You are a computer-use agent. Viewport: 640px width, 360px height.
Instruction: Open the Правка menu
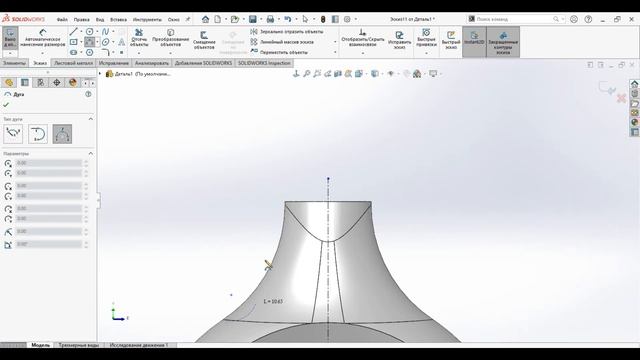click(82, 20)
